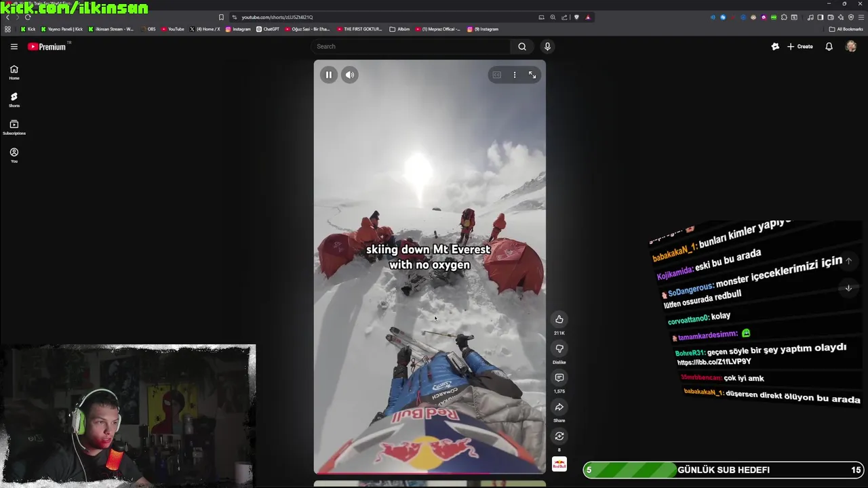This screenshot has height=488, width=868.
Task: Click the green daily sub goal bar
Action: click(x=724, y=470)
